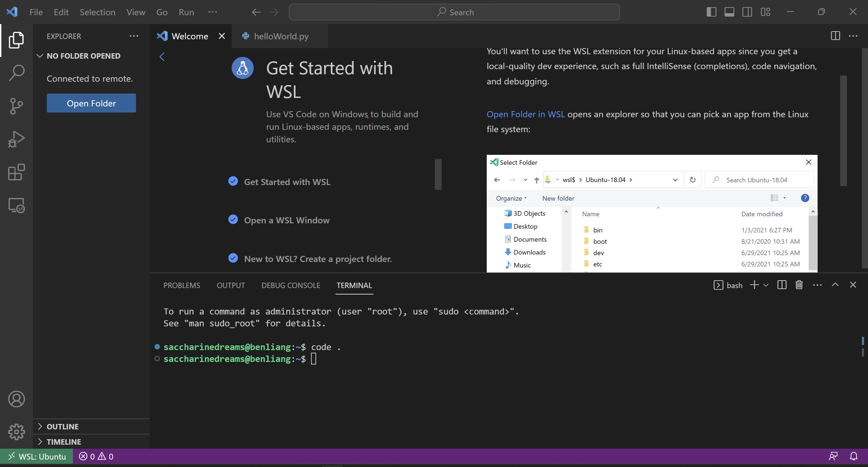The height and width of the screenshot is (467, 868).
Task: Open the Search view in activity bar
Action: click(16, 73)
